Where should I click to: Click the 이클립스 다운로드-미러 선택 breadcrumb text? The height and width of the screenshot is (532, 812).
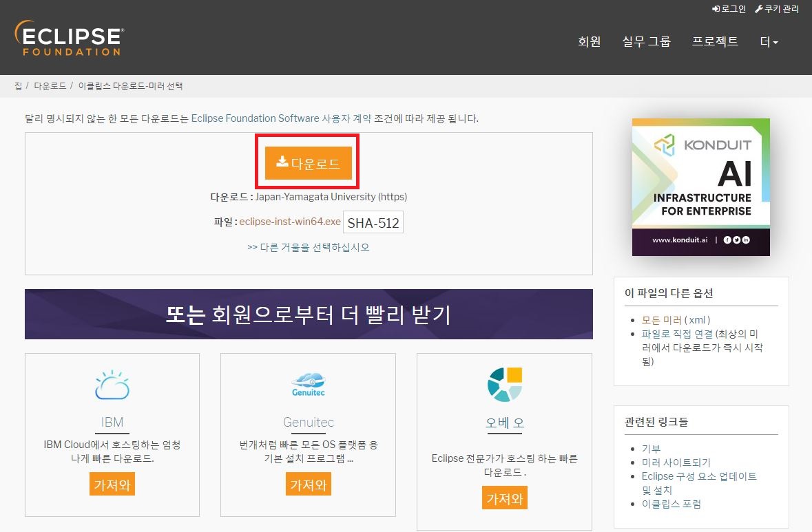(130, 86)
